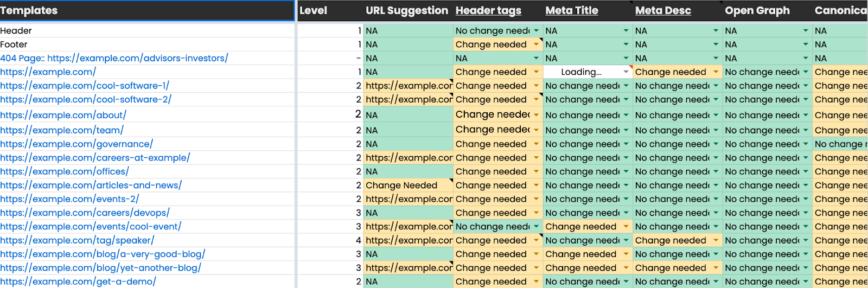Viewport: 868px width, 288px height.
Task: Open Meta Title dropdown for a-very-good-blog row
Action: [x=626, y=254]
